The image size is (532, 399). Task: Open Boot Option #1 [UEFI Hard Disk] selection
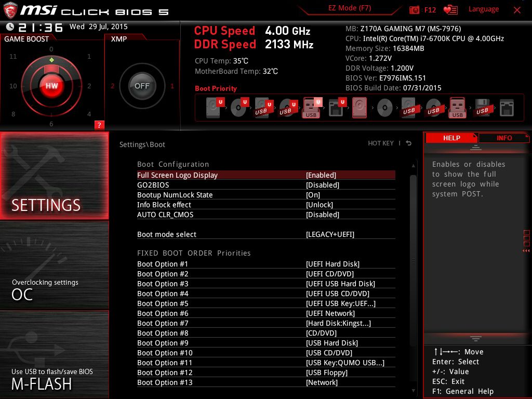pyautogui.click(x=332, y=264)
